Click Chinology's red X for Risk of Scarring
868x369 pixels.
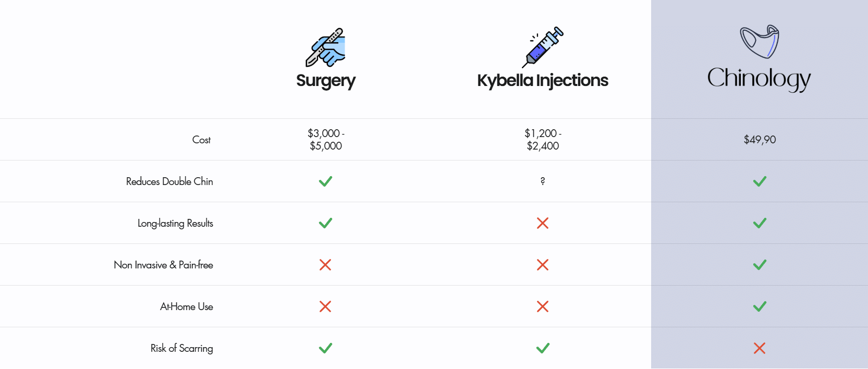pos(760,348)
